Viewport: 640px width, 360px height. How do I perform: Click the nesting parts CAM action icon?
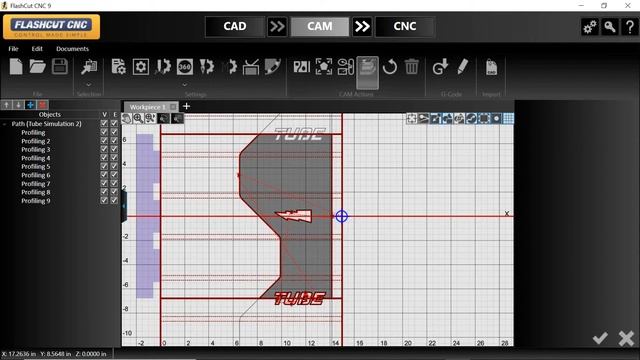point(302,67)
